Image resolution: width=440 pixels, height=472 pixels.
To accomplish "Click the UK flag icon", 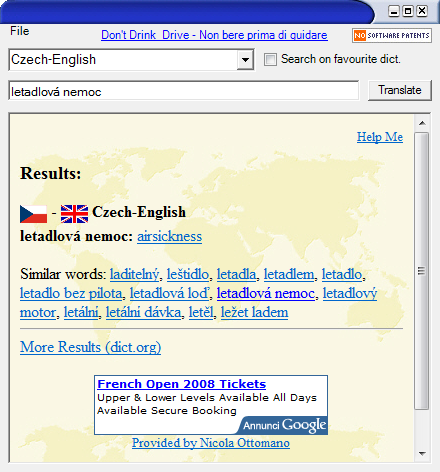I will click(74, 214).
